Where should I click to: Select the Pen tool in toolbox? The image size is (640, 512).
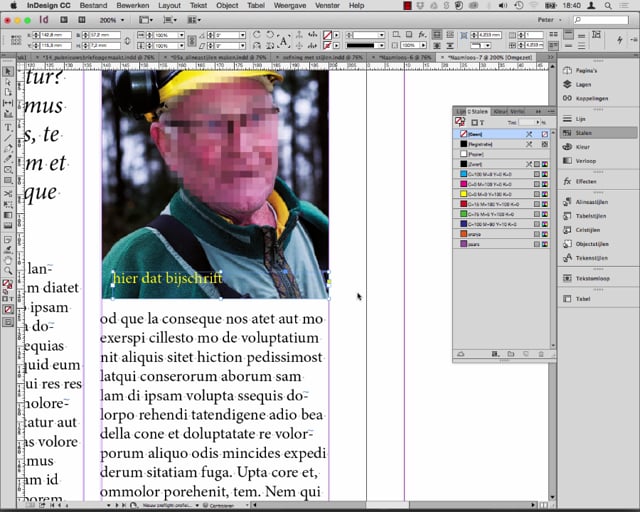[8, 148]
